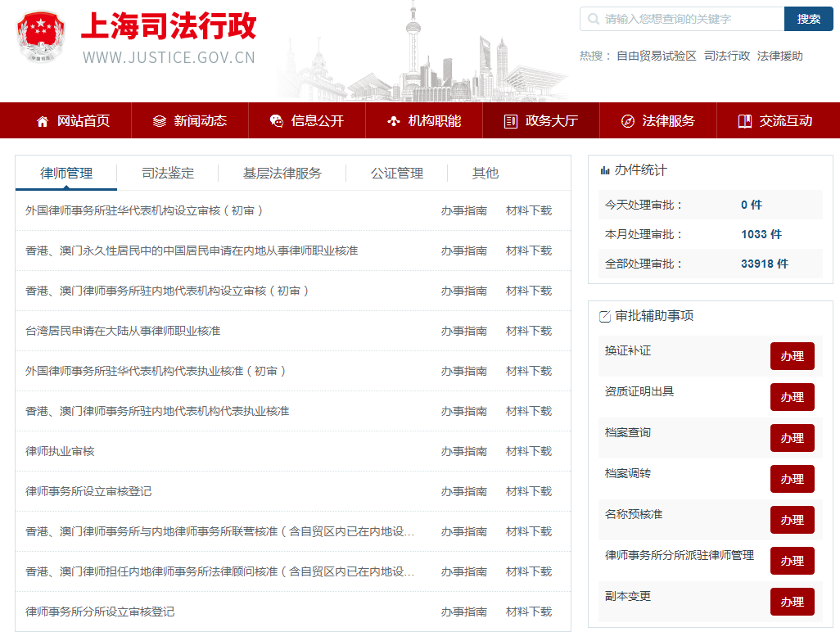Click the home icon for 网站首页

[x=43, y=121]
